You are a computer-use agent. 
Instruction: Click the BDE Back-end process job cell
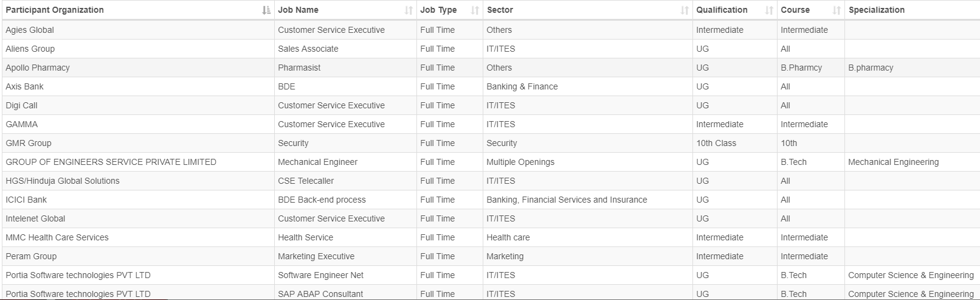coord(322,200)
